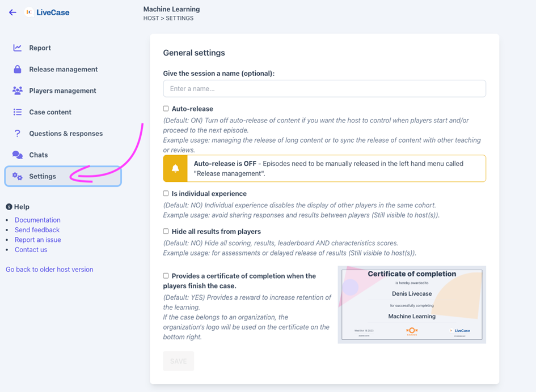
Task: Click the Settings gears icon
Action: 18,176
